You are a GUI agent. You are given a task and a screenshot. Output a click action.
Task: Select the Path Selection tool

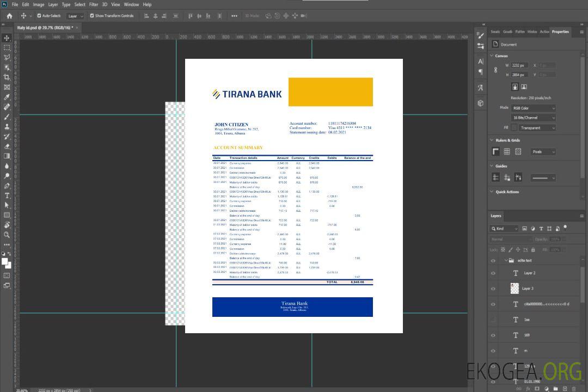(x=7, y=205)
